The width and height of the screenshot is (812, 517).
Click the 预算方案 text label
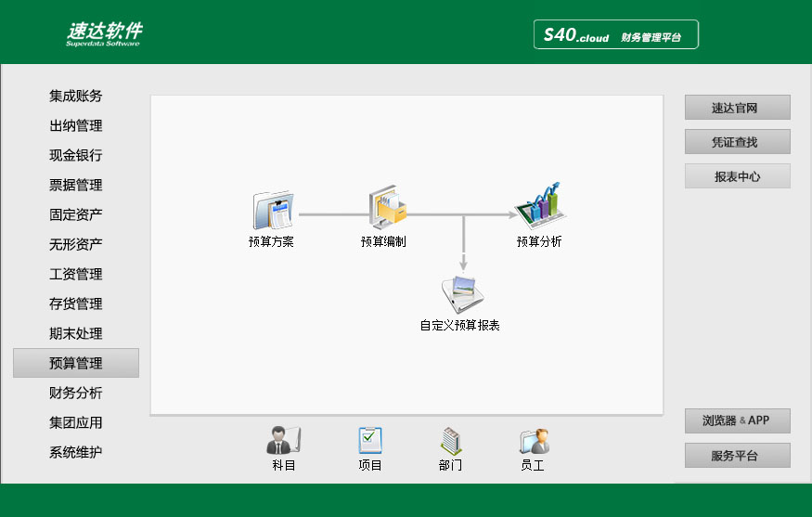[x=271, y=241]
